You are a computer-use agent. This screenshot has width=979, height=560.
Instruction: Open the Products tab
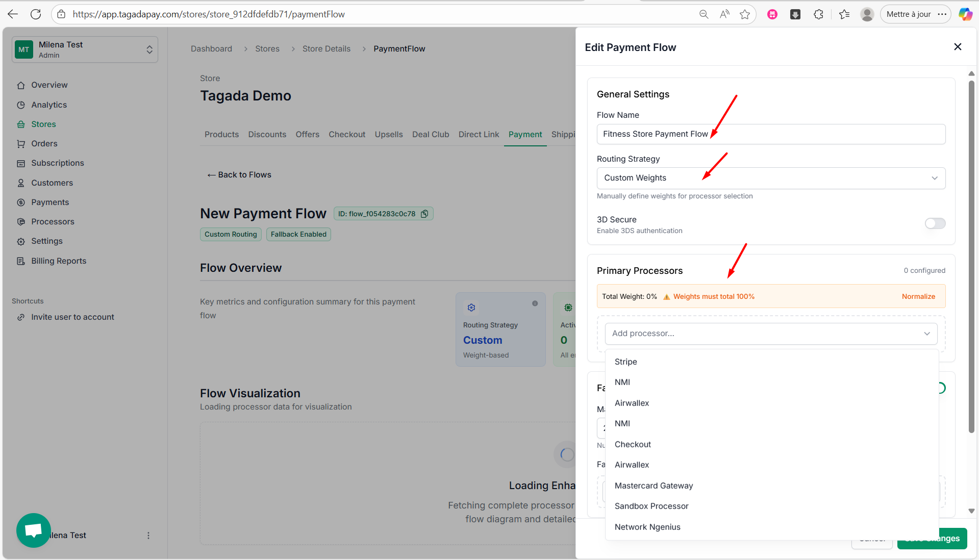point(221,134)
